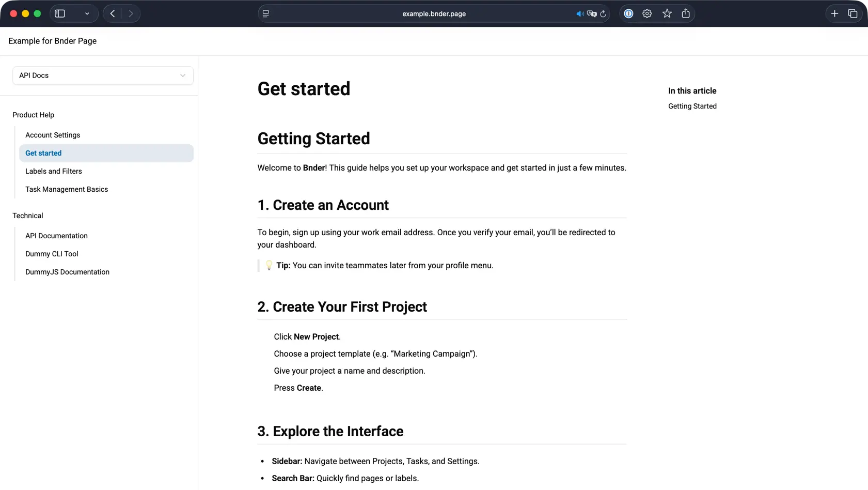Open the translate page tool
Screen dimensions: 868x490
[x=592, y=13]
